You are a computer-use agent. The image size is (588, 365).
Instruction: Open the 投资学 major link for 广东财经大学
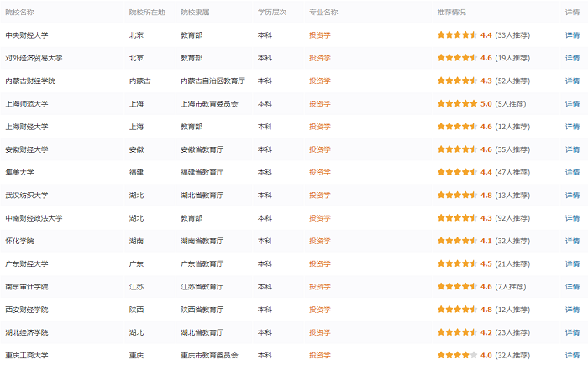320,263
